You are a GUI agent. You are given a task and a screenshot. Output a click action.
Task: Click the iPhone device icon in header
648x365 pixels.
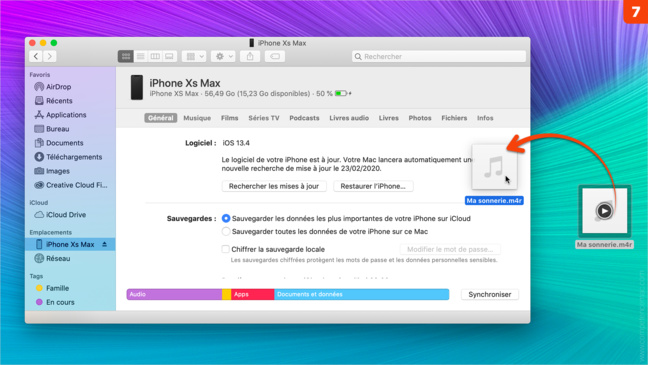(137, 88)
